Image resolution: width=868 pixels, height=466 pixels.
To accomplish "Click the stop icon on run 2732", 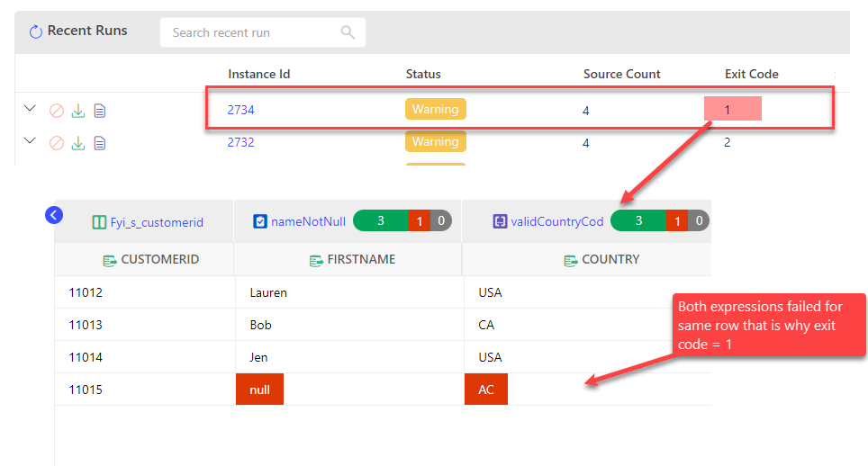I will tap(57, 142).
